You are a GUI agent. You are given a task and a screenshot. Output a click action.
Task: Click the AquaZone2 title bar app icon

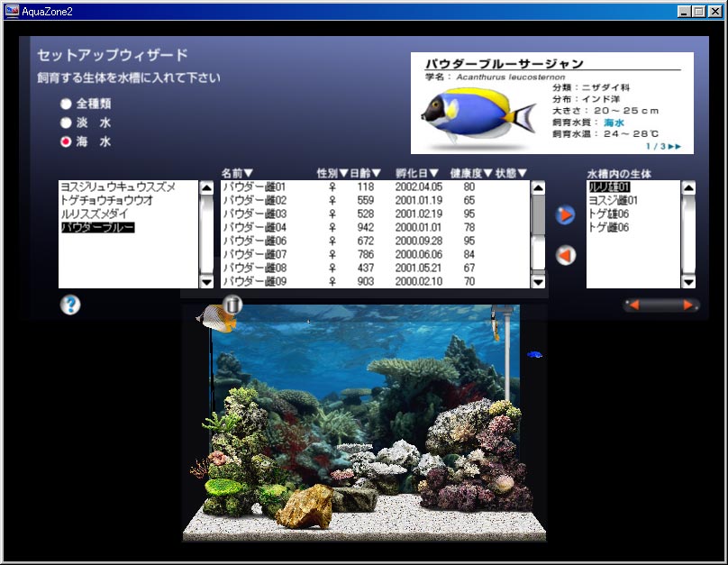[12, 11]
